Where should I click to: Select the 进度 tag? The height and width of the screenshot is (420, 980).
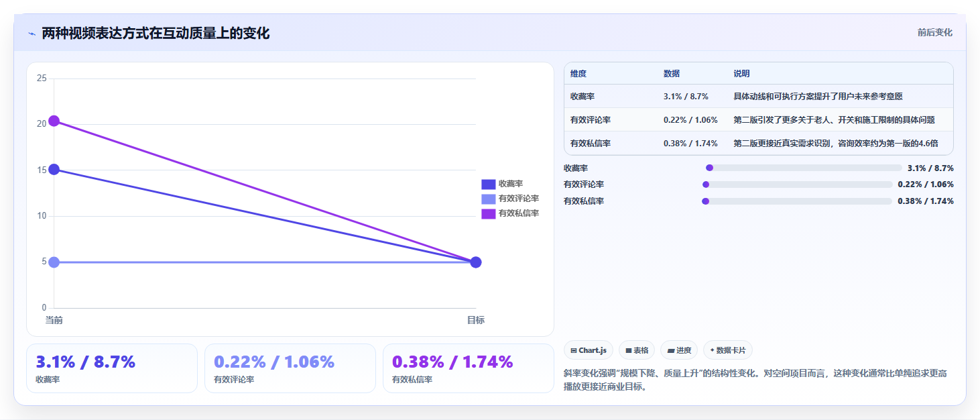click(x=679, y=350)
